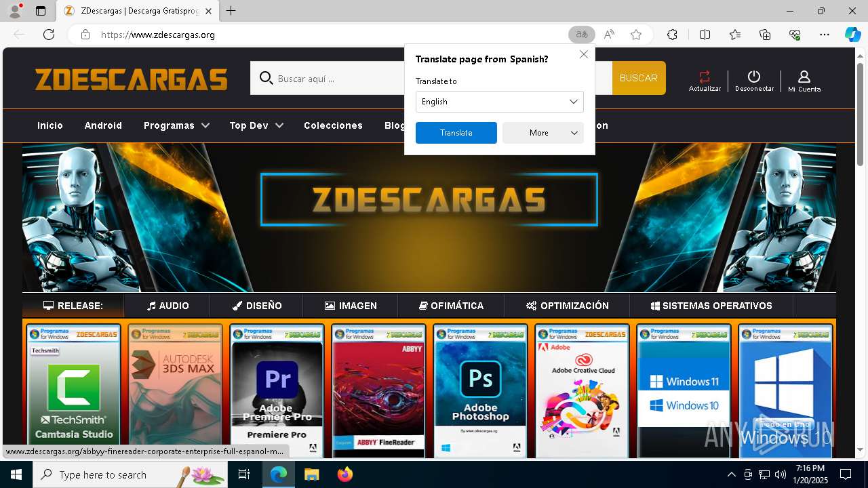Expand the Programas menu

point(176,125)
